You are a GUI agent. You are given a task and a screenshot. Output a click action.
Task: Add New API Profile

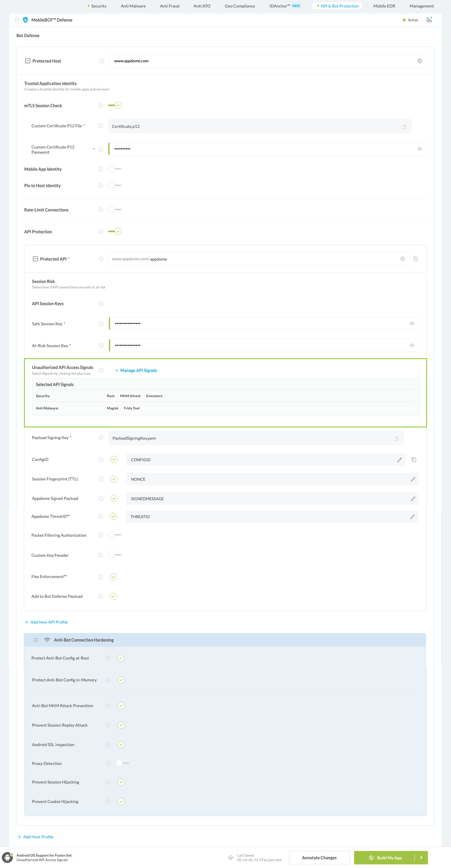point(46,622)
